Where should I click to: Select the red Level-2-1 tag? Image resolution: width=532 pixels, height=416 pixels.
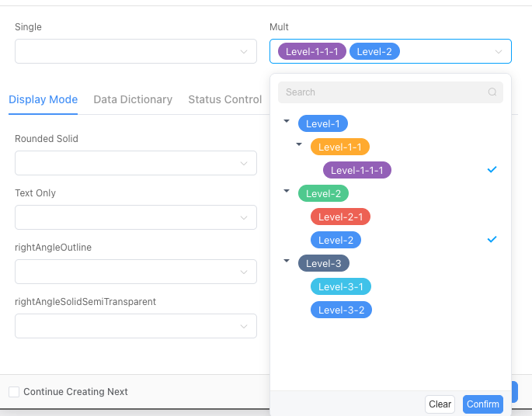pyautogui.click(x=341, y=217)
